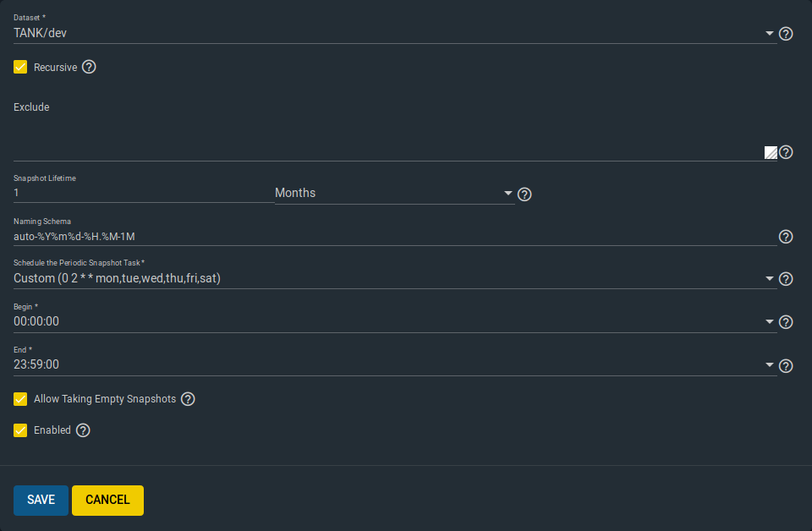The height and width of the screenshot is (531, 812).
Task: Expand the lifetime unit dropdown set to Months
Action: (395, 193)
